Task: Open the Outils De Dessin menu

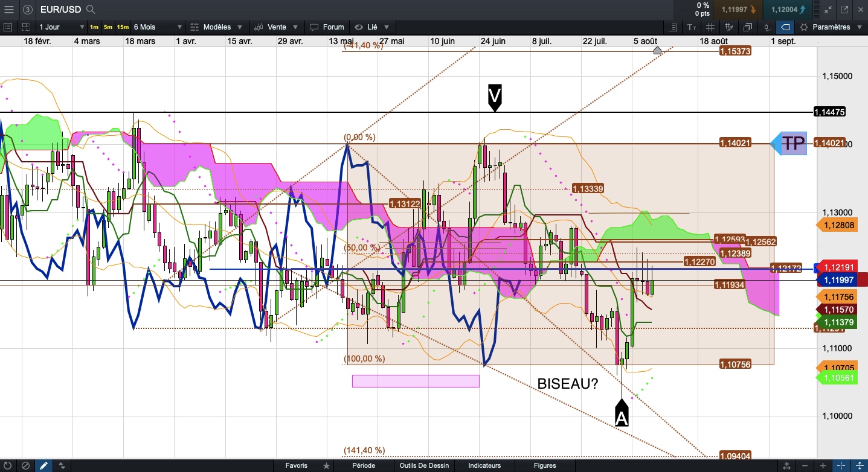Action: click(x=425, y=465)
